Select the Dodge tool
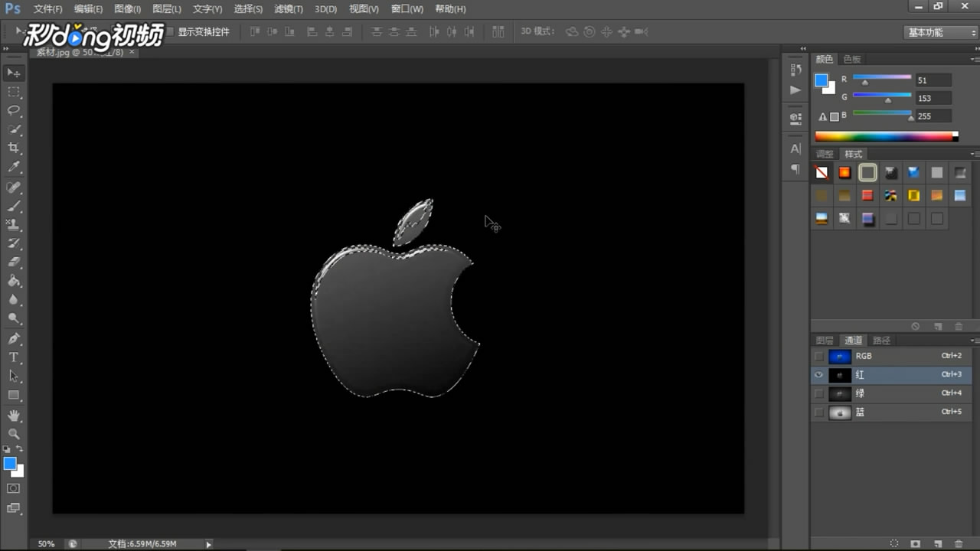Image resolution: width=980 pixels, height=551 pixels. pyautogui.click(x=14, y=318)
